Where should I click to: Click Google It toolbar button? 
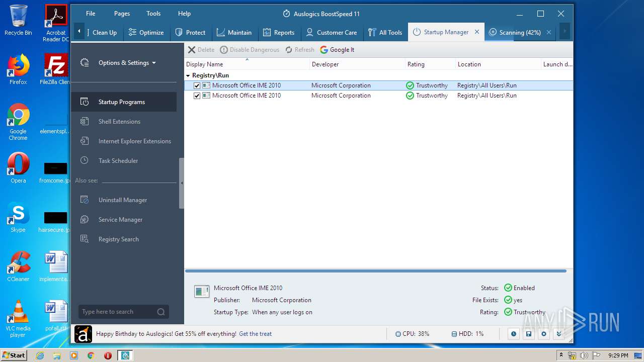pyautogui.click(x=337, y=50)
